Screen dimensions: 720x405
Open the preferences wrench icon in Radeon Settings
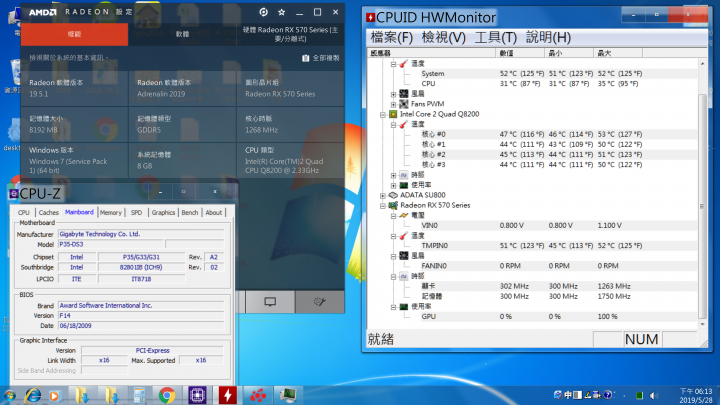pyautogui.click(x=320, y=302)
